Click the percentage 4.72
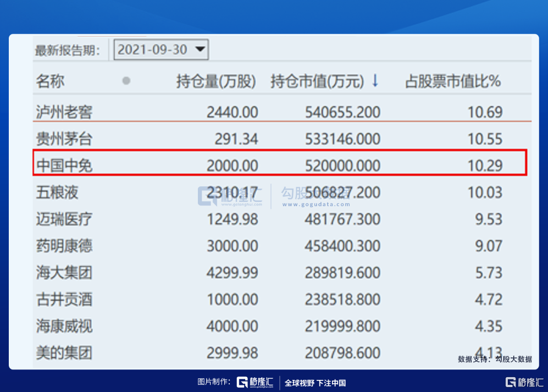 tap(489, 299)
